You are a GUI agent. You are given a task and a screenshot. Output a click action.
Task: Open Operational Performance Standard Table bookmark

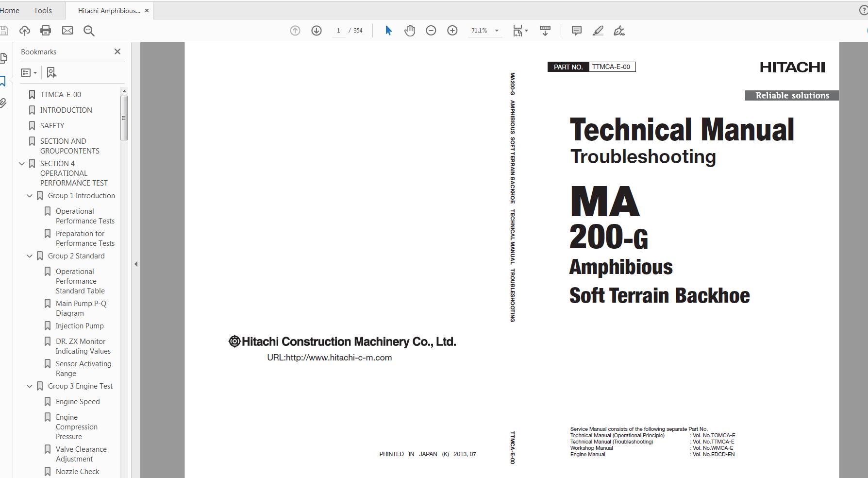coord(80,281)
